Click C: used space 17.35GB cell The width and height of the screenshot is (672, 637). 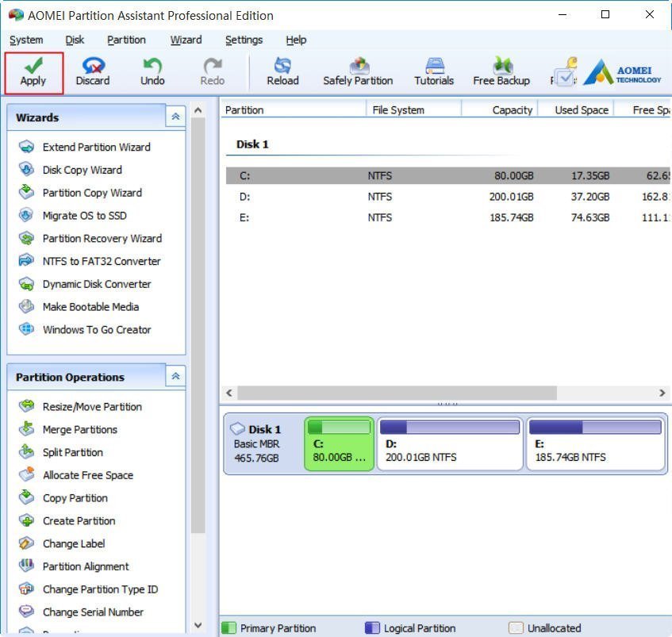coord(589,175)
